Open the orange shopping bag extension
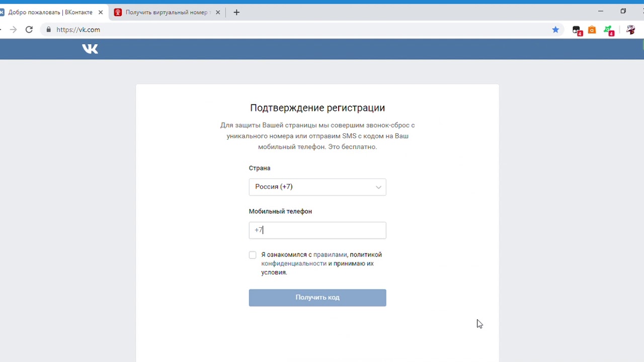The height and width of the screenshot is (362, 644). 592,30
